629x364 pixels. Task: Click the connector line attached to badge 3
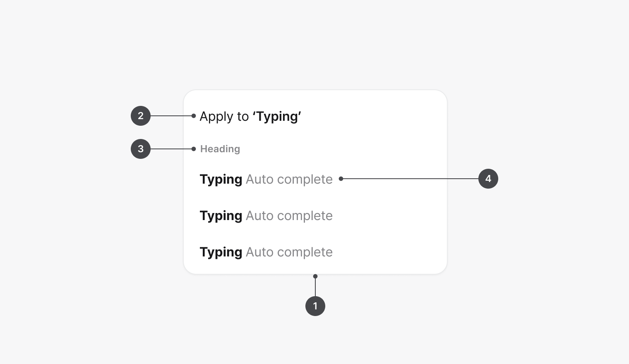[171, 149]
